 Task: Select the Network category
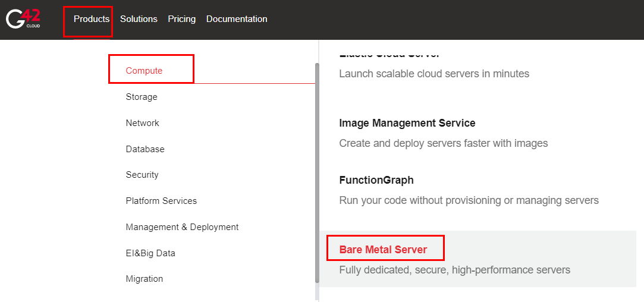coord(143,123)
